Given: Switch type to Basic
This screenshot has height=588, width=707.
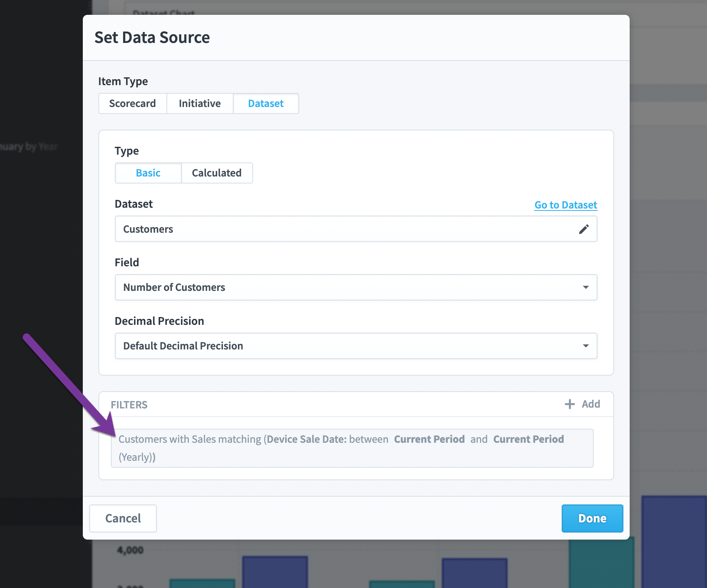Looking at the screenshot, I should tap(148, 173).
